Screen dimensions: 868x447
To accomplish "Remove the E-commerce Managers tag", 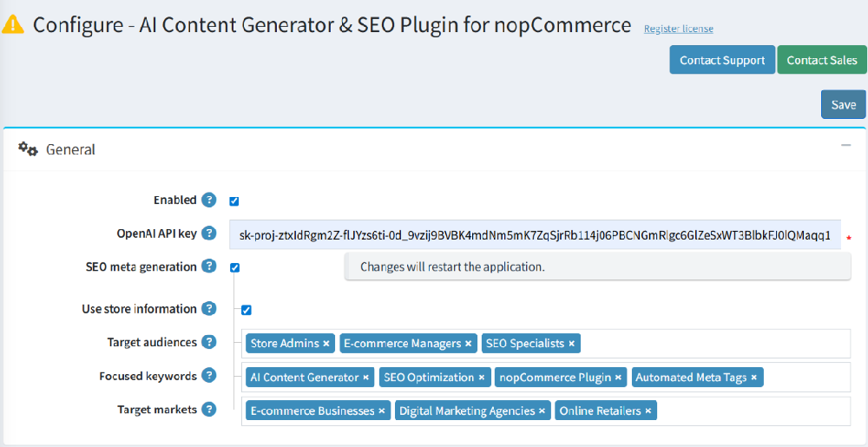I will (469, 344).
